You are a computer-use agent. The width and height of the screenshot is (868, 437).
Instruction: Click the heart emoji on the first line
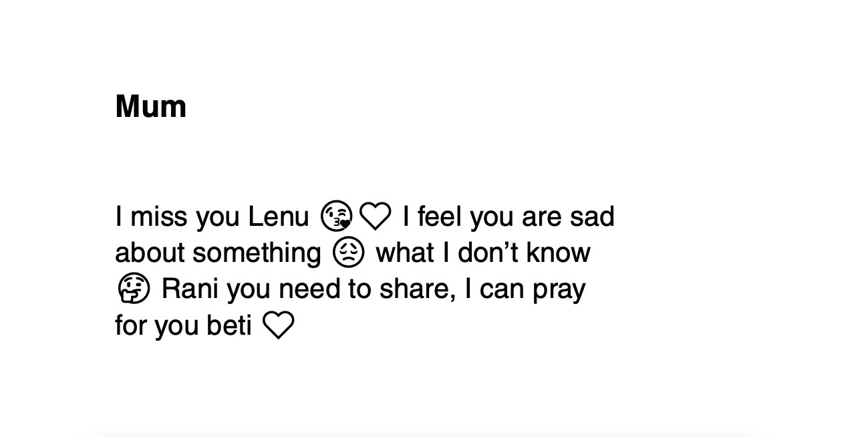point(375,216)
